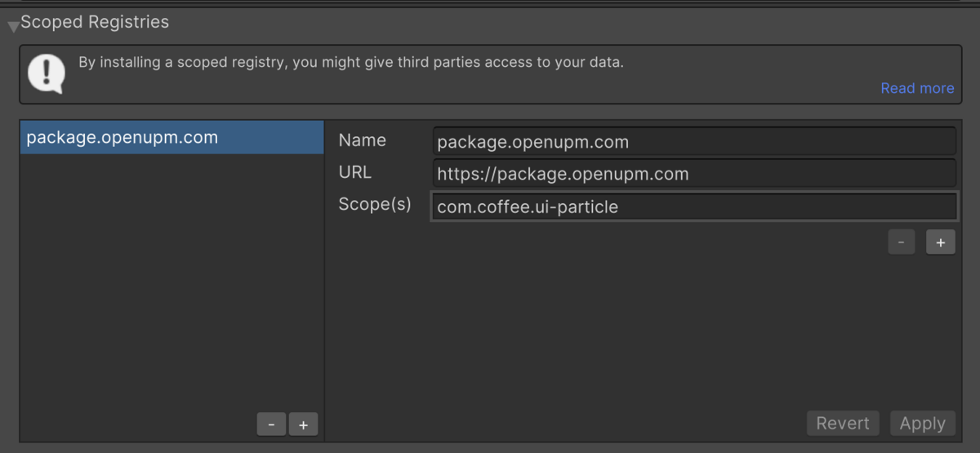Collapse the Scoped Registries foldout triangle
980x453 pixels.
13,26
